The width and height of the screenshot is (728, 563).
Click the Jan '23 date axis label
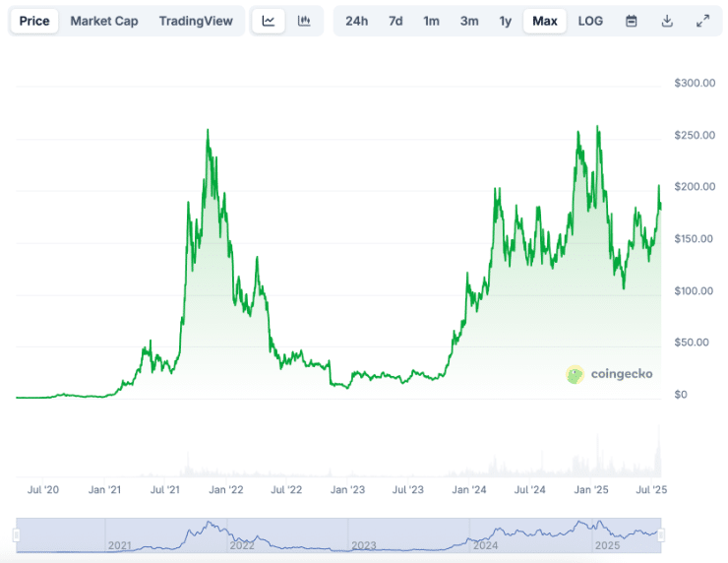[x=347, y=489]
